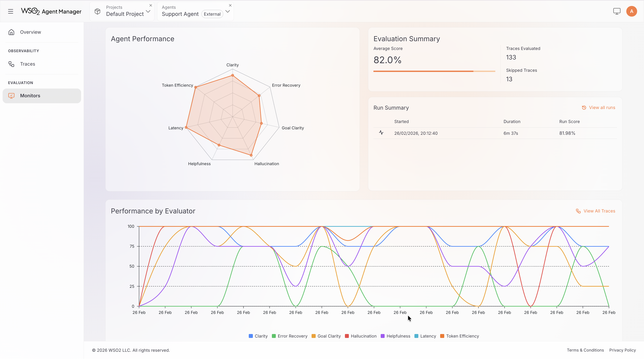Image resolution: width=644 pixels, height=359 pixels.
Task: Click the display icon in the top bar
Action: click(x=616, y=11)
